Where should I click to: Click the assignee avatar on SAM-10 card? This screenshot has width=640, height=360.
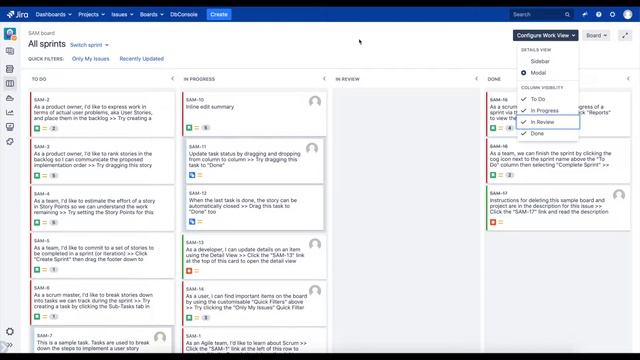[315, 101]
